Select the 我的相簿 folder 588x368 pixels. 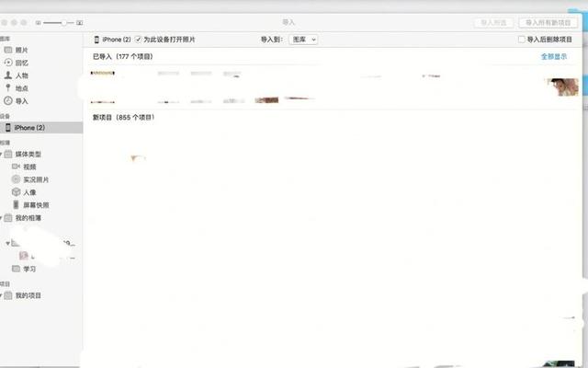point(28,218)
